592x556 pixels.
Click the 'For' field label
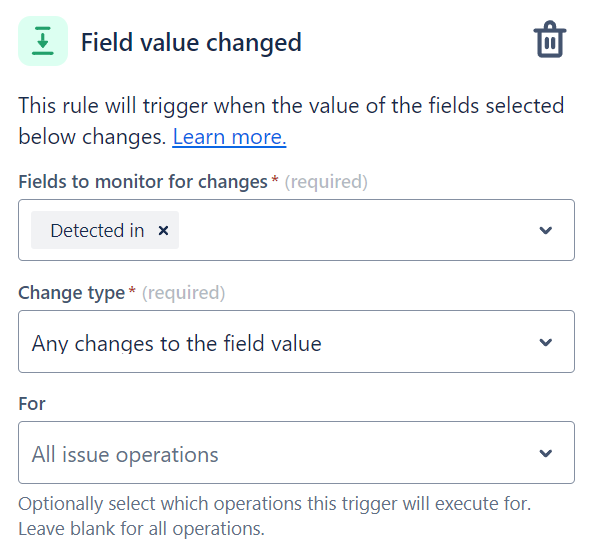[32, 404]
